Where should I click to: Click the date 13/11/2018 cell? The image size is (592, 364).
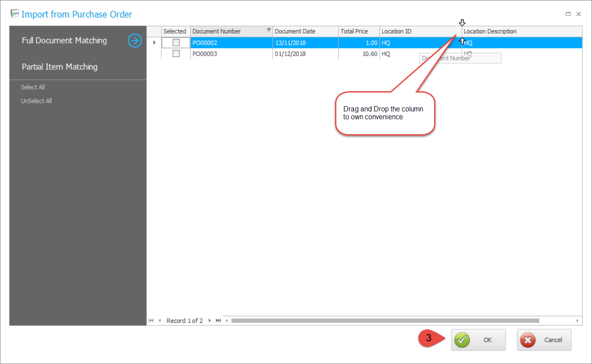coord(305,43)
